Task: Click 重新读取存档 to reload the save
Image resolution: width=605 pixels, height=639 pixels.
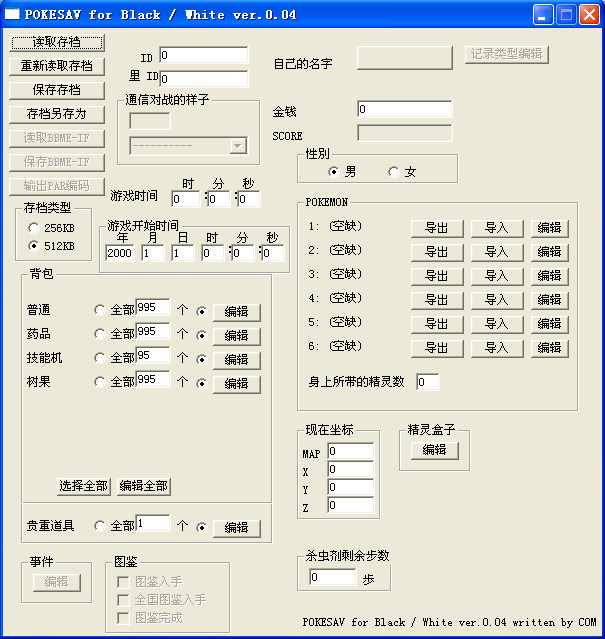Action: [x=57, y=66]
